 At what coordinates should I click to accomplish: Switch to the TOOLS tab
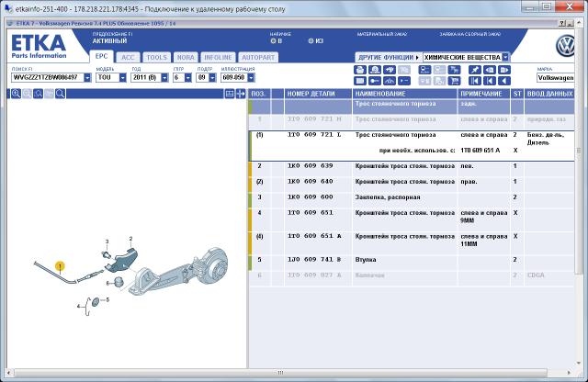coord(157,57)
